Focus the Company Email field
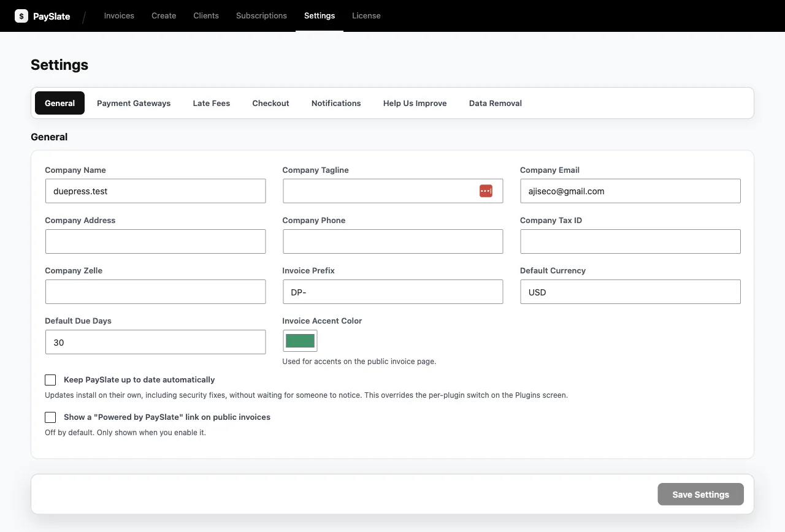 pyautogui.click(x=630, y=191)
